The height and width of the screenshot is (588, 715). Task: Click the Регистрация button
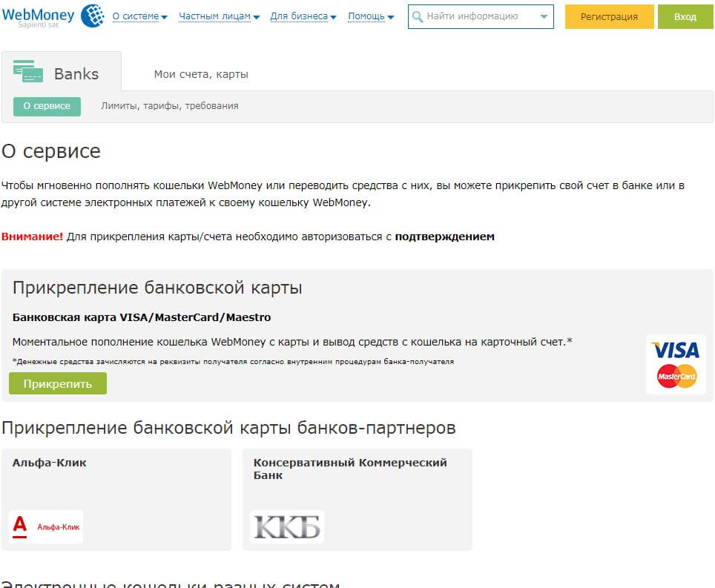click(609, 17)
